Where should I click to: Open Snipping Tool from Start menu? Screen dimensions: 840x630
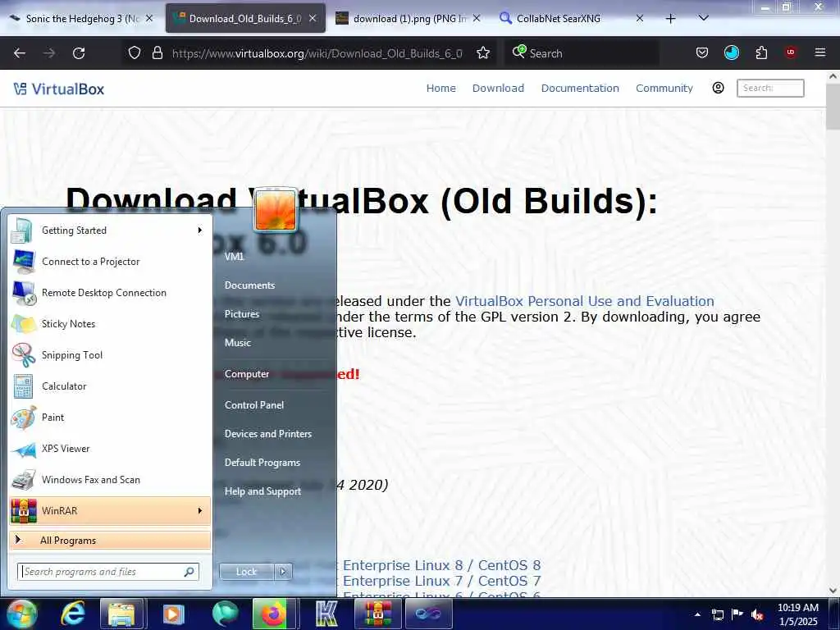(x=110, y=354)
